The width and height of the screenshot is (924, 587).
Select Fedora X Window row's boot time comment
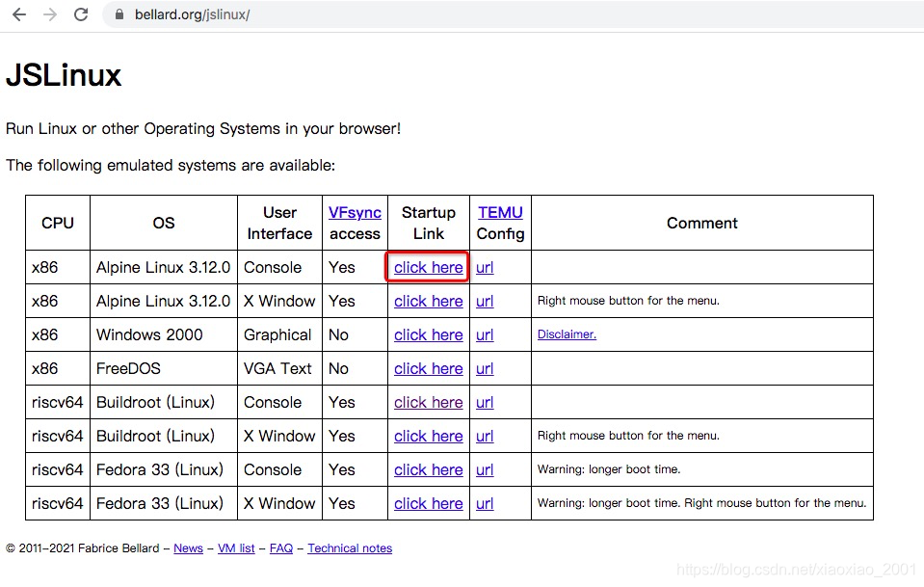701,503
